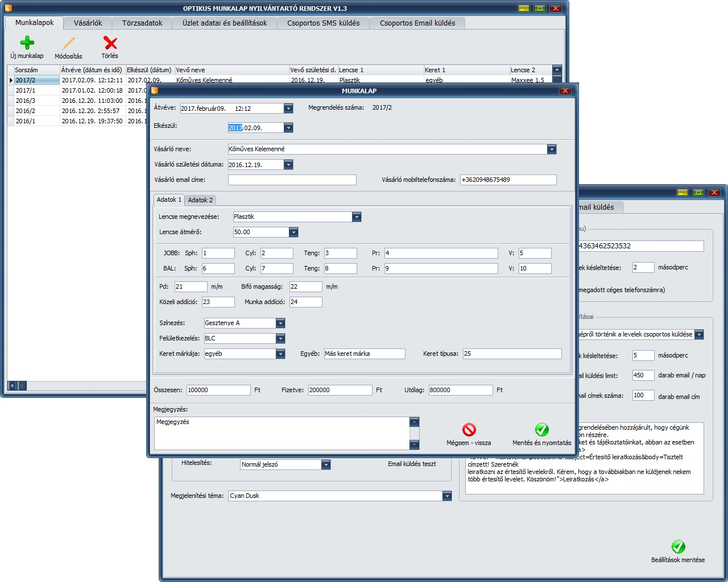Viewport: 728px width, 582px height.
Task: Click the BAL Cyl input field
Action: coord(277,268)
